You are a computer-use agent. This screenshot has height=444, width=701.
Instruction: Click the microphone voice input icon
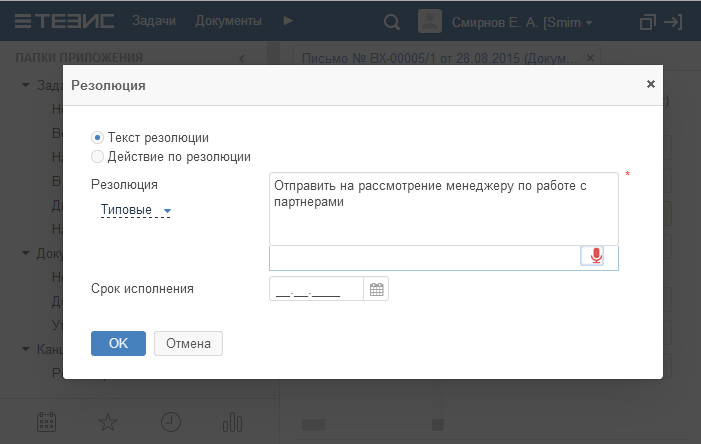[596, 256]
